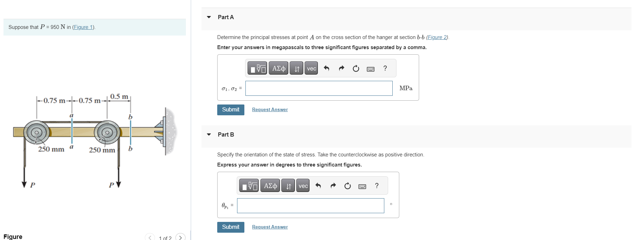Go back using the left pagination chevron
This screenshot has width=644, height=240.
tap(150, 237)
